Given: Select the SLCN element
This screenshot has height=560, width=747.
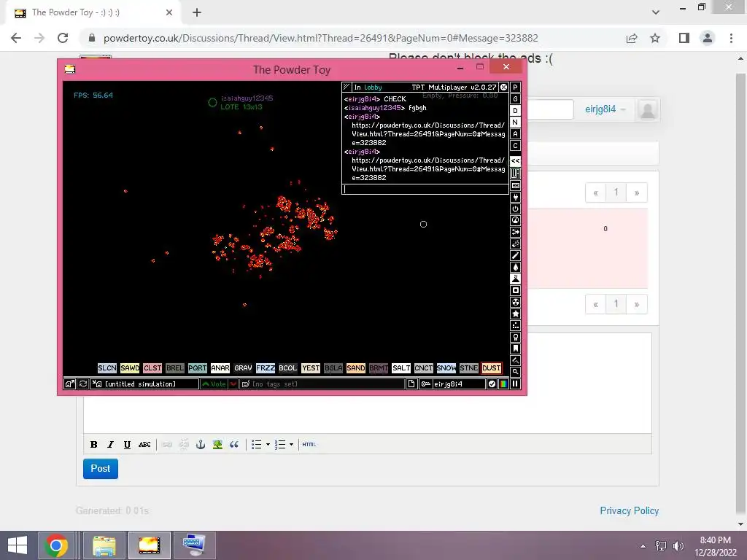Looking at the screenshot, I should pos(107,368).
